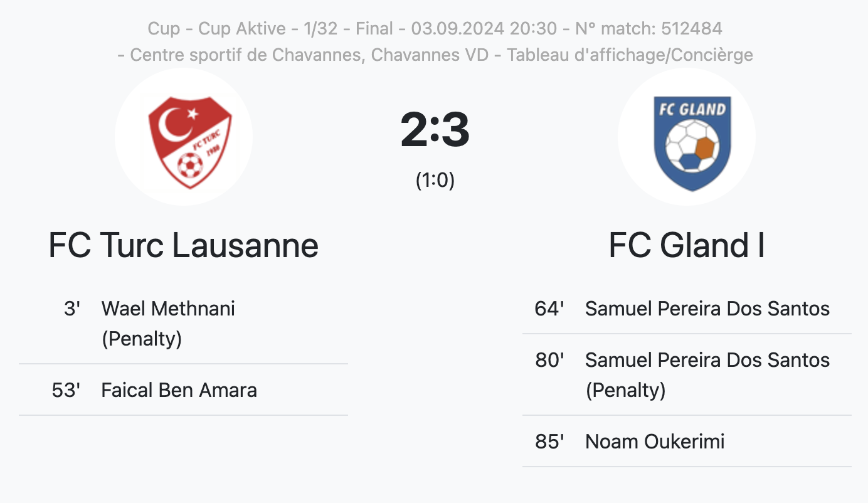Click the 53' goal minute
The image size is (868, 503).
(66, 390)
